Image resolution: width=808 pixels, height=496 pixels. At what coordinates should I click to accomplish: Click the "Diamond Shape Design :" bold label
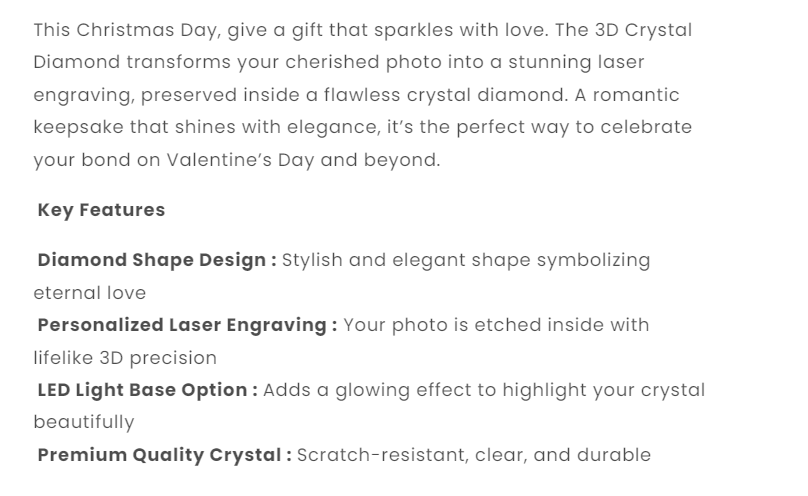click(x=157, y=260)
